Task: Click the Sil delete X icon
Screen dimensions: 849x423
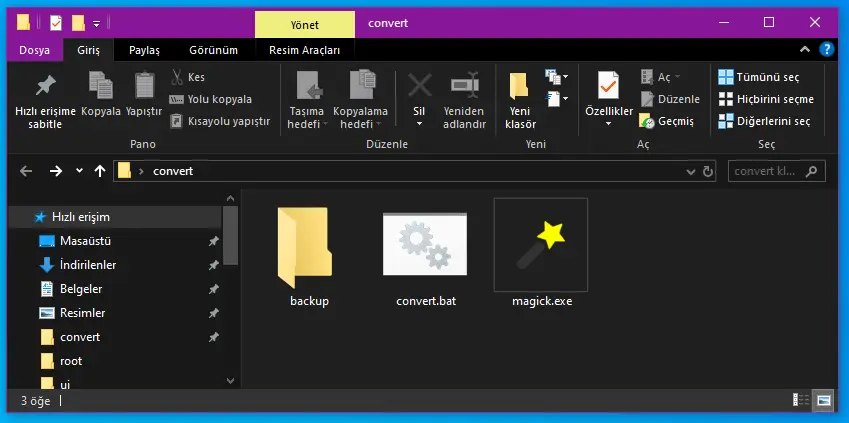Action: click(x=420, y=86)
